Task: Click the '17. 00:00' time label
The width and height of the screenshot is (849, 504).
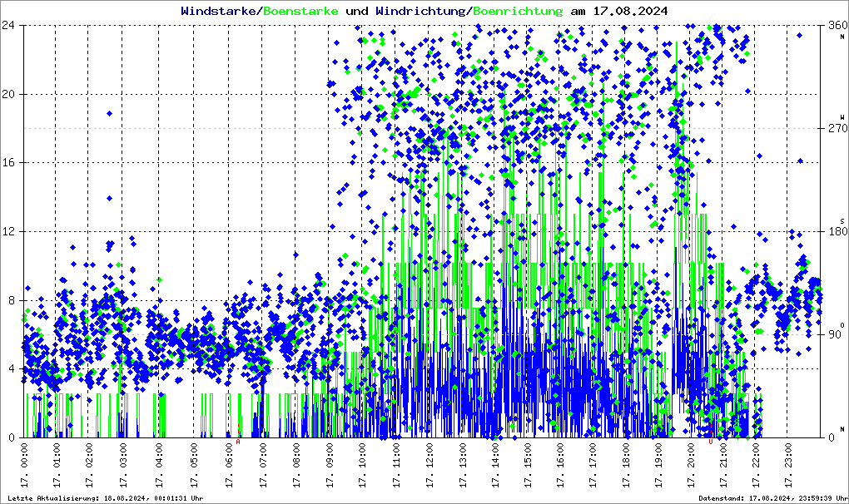Action: [x=24, y=465]
